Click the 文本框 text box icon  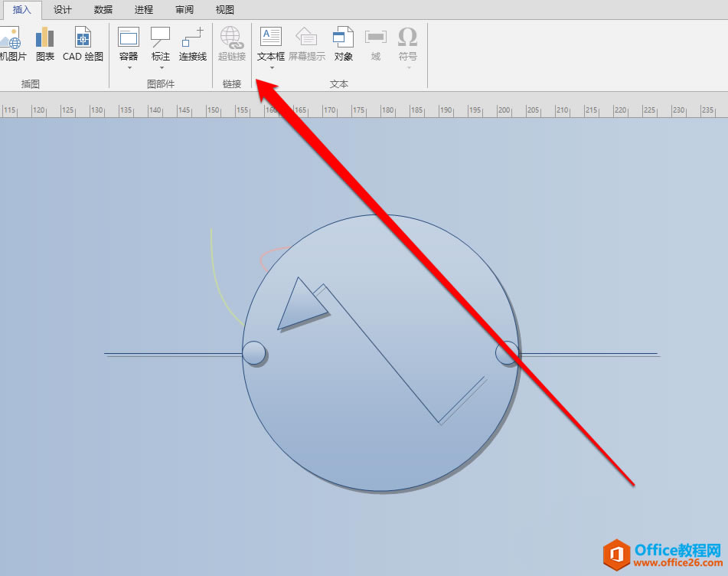[x=271, y=37]
